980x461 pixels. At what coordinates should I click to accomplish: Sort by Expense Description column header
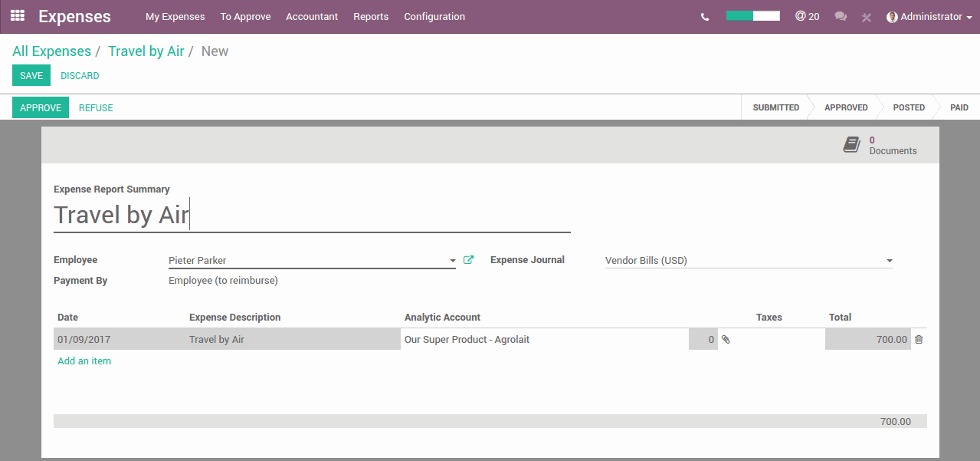pyautogui.click(x=234, y=317)
